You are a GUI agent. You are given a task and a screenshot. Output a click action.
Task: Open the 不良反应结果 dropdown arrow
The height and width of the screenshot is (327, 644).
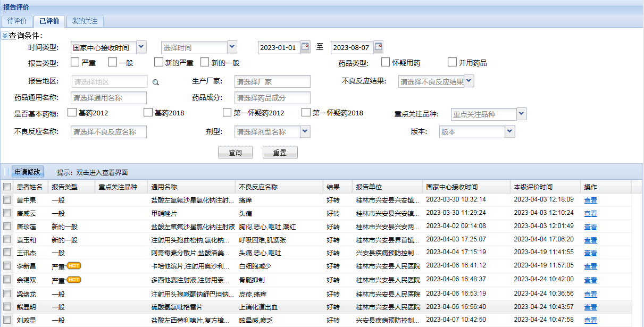(469, 81)
